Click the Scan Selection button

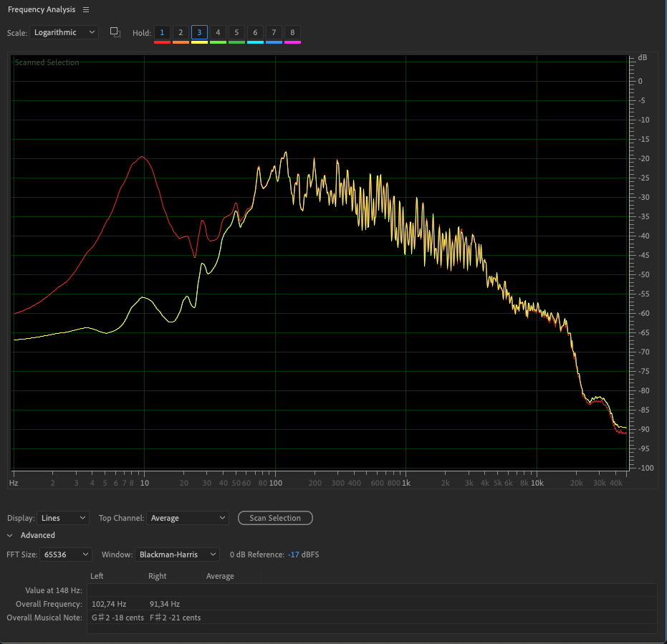click(x=275, y=518)
